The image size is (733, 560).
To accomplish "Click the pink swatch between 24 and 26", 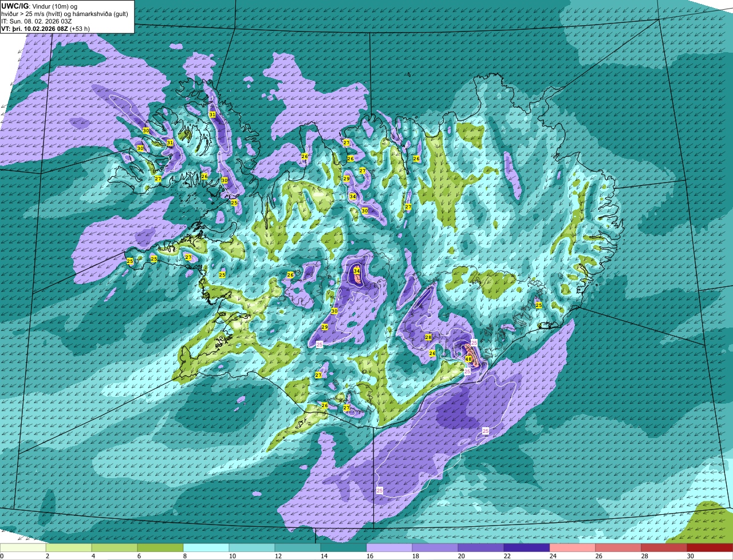I will point(573,548).
